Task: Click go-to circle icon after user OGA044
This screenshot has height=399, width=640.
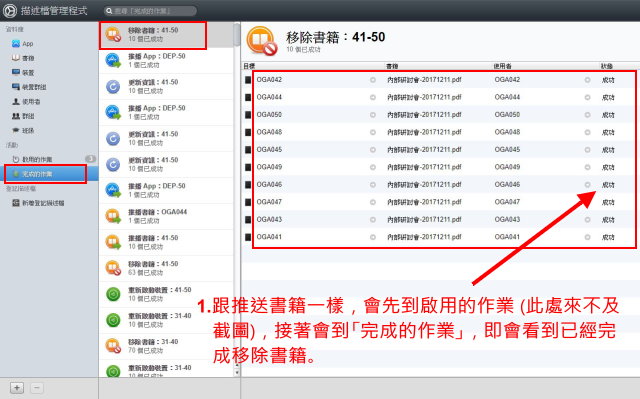Action: pos(587,98)
